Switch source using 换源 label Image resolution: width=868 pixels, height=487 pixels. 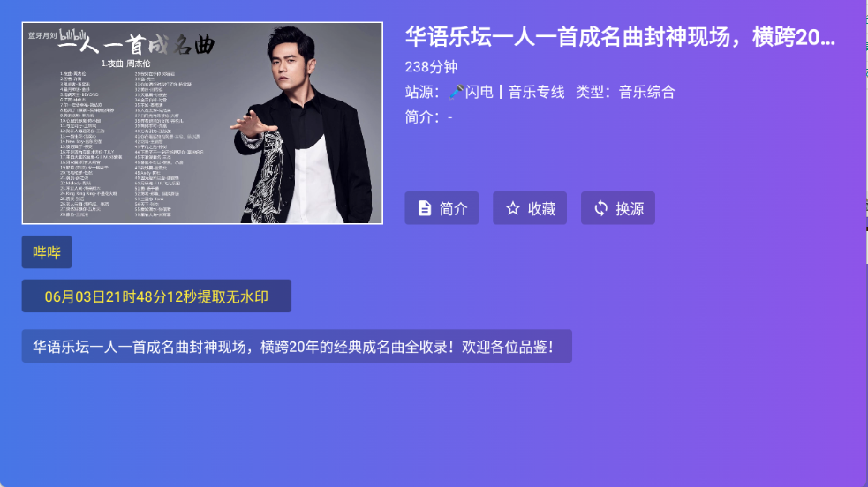click(x=630, y=208)
